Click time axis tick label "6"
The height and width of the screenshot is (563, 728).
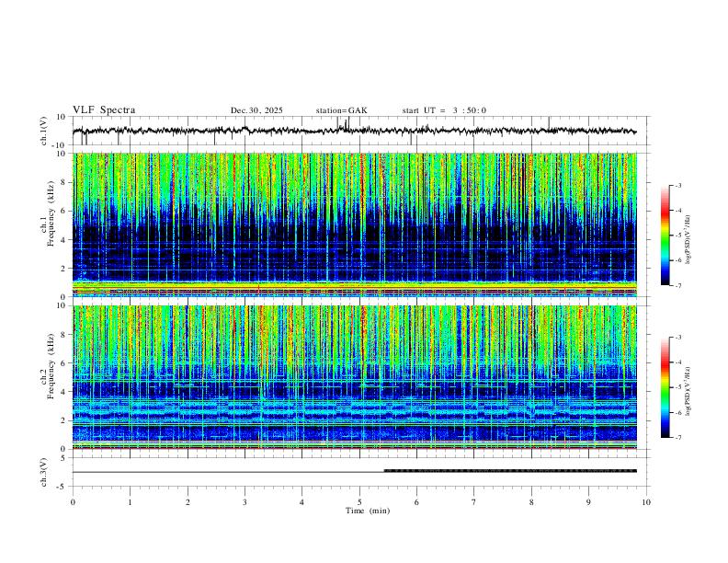[416, 502]
